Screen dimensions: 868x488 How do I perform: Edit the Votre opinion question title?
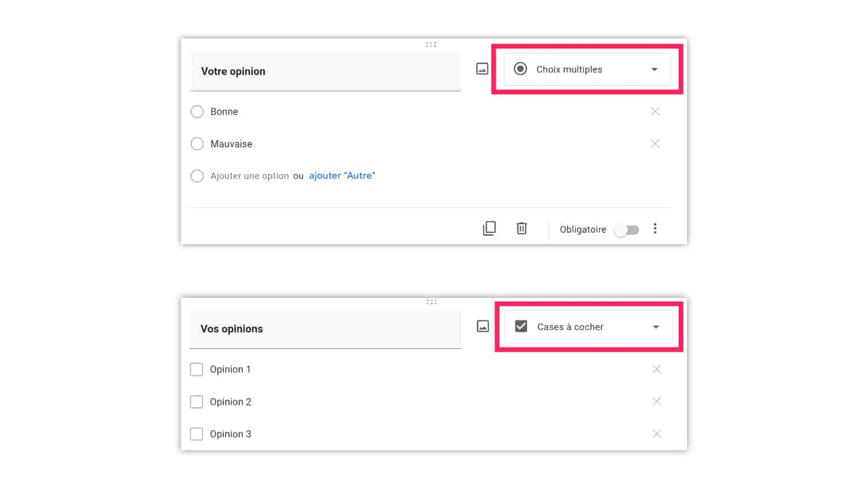325,72
